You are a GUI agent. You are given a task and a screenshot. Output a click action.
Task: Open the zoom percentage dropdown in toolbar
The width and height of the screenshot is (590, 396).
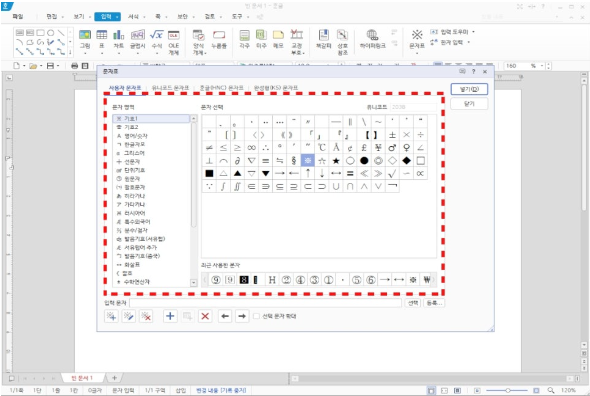[542, 66]
